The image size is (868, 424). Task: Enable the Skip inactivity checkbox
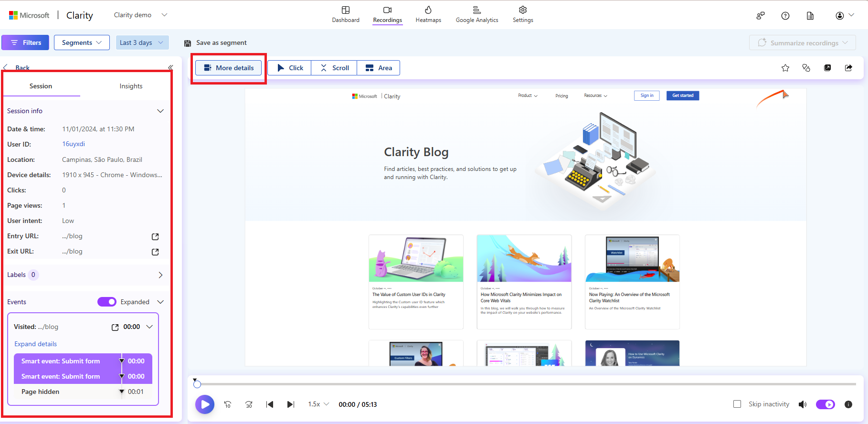pyautogui.click(x=737, y=404)
